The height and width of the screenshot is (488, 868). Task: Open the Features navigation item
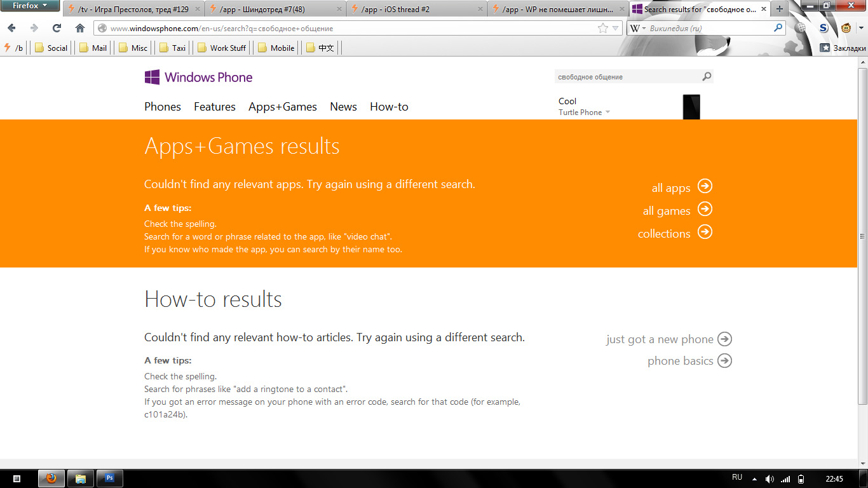[x=215, y=107]
